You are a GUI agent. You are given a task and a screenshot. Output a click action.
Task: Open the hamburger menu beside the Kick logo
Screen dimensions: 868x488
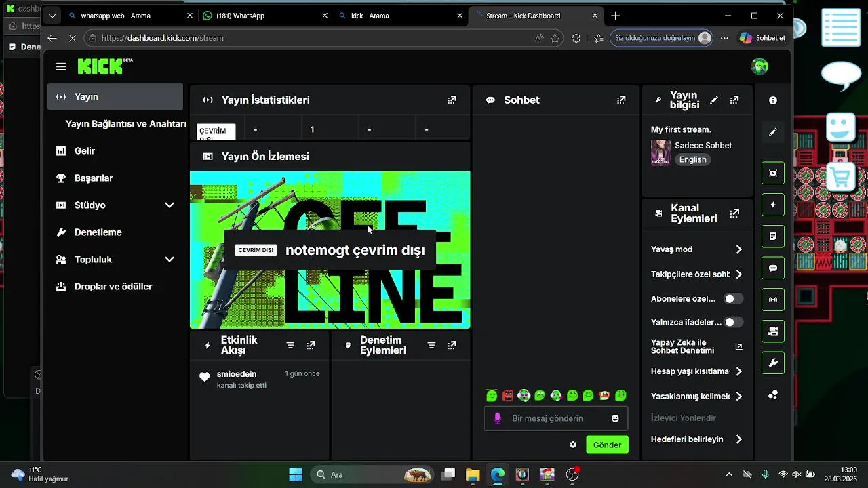tap(61, 66)
